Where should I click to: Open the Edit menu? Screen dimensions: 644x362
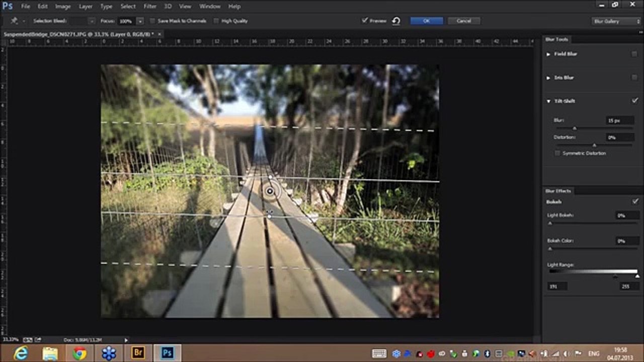pos(43,7)
